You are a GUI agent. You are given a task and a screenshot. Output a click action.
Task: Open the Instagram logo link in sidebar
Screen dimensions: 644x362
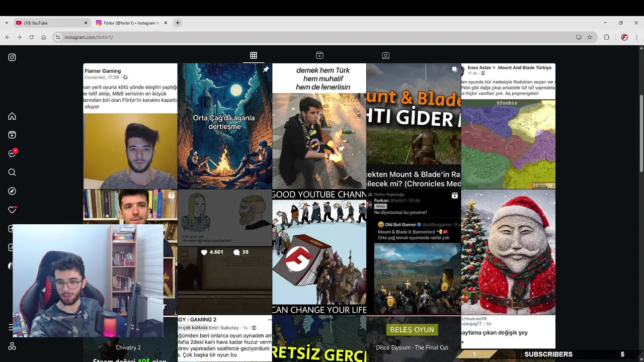12,57
